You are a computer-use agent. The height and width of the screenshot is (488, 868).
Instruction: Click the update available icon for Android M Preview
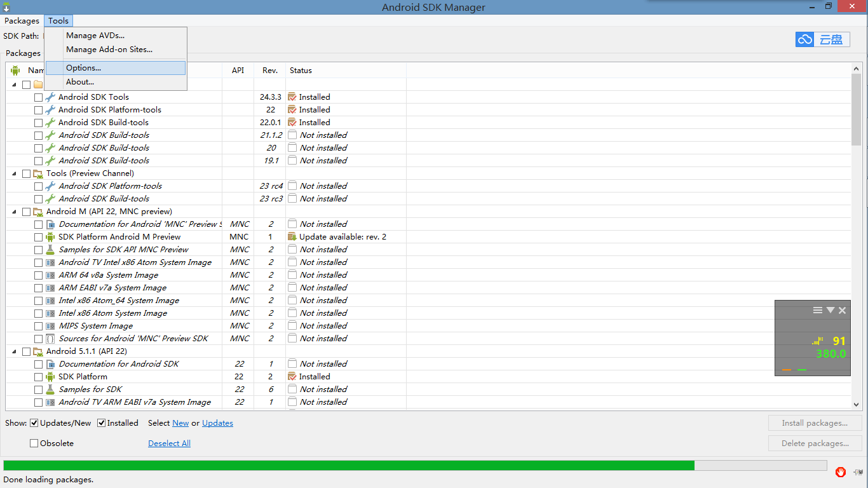tap(292, 237)
